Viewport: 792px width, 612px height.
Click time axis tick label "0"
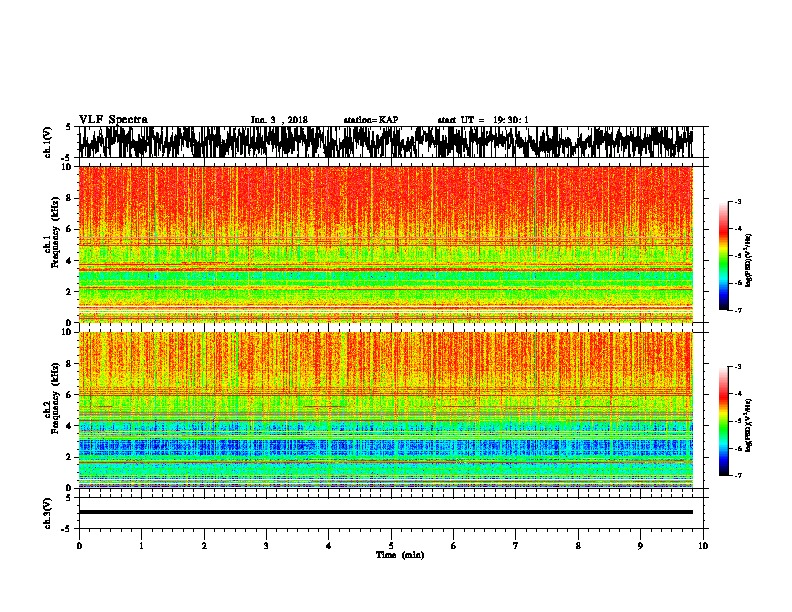(79, 545)
